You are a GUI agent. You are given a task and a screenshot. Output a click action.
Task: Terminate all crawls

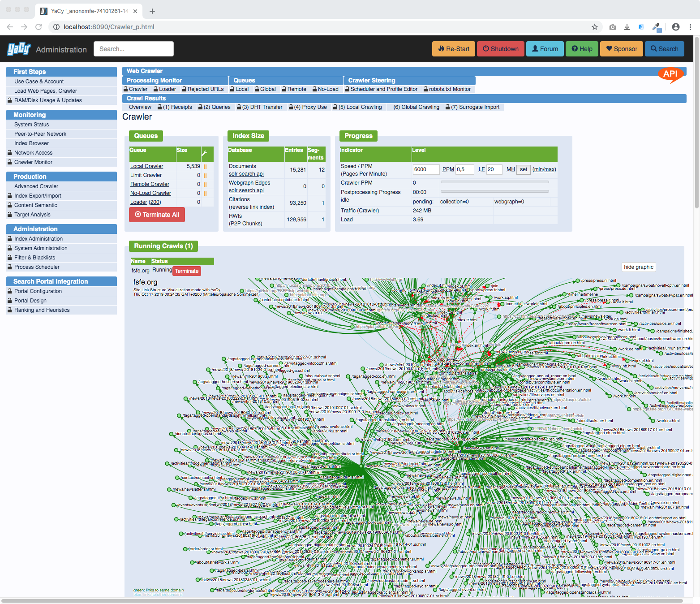point(157,215)
